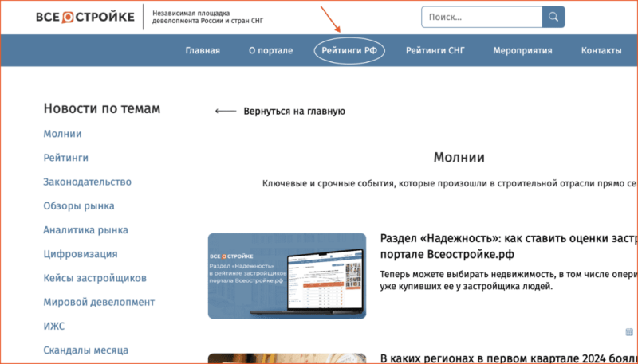Click article excerpt Теперь можете выбирать недвижимость
The image size is (638, 364).
pos(509,280)
